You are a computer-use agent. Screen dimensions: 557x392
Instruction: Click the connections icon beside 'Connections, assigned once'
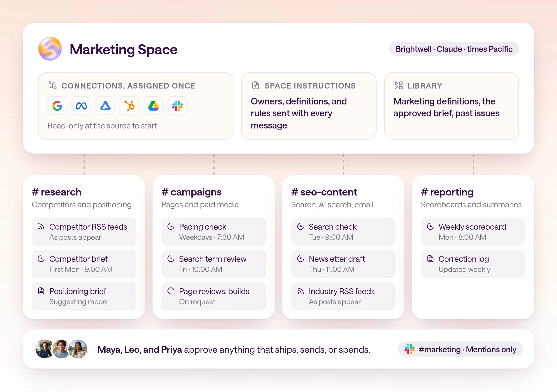tap(52, 85)
